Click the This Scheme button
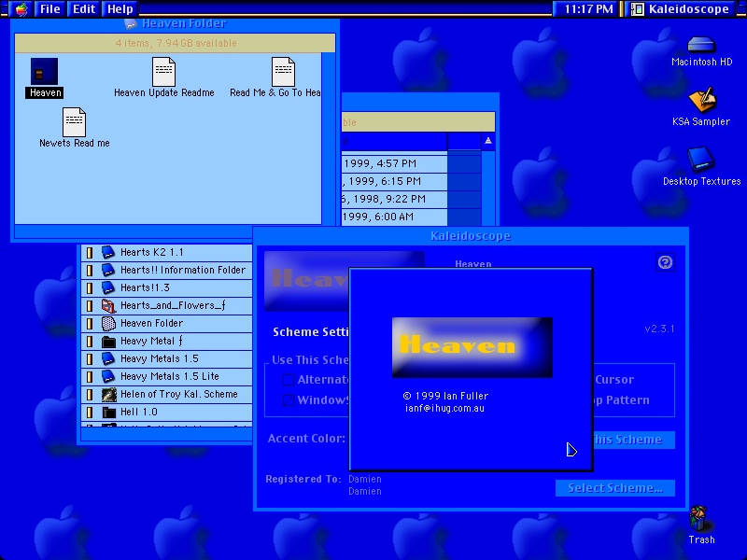Screen dimensions: 747x560 [x=634, y=440]
